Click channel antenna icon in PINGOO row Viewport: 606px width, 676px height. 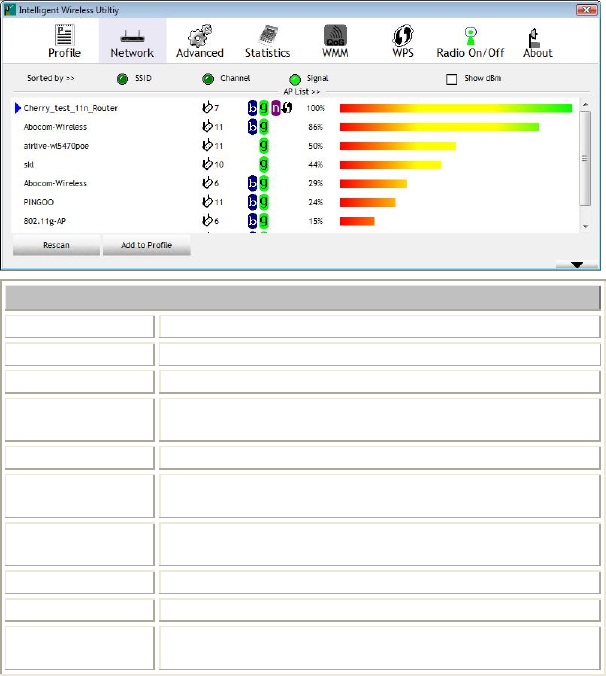pos(207,201)
